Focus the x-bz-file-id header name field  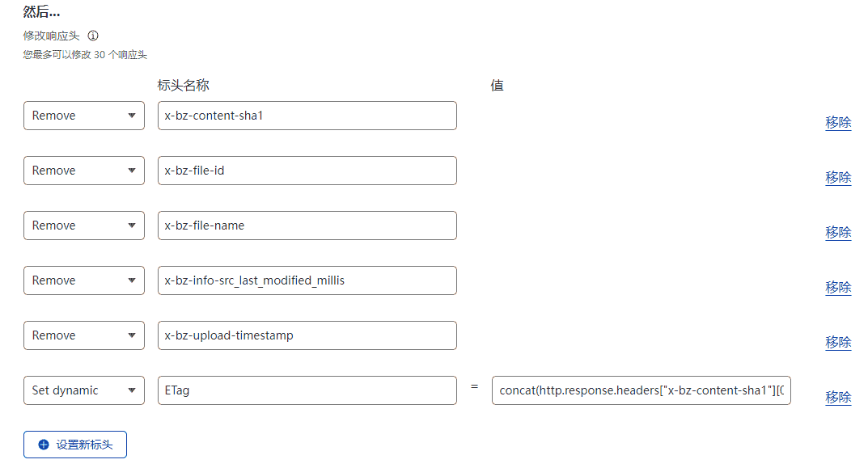tap(307, 171)
